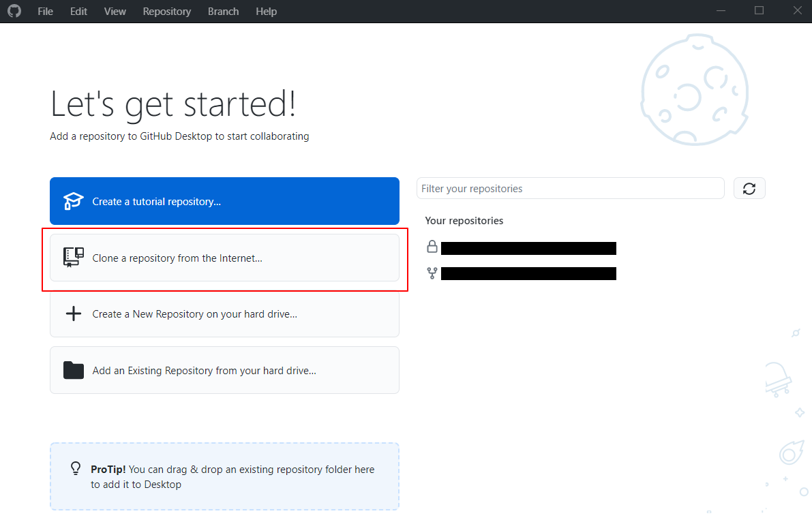Click the ProTip lightbulb icon

75,468
